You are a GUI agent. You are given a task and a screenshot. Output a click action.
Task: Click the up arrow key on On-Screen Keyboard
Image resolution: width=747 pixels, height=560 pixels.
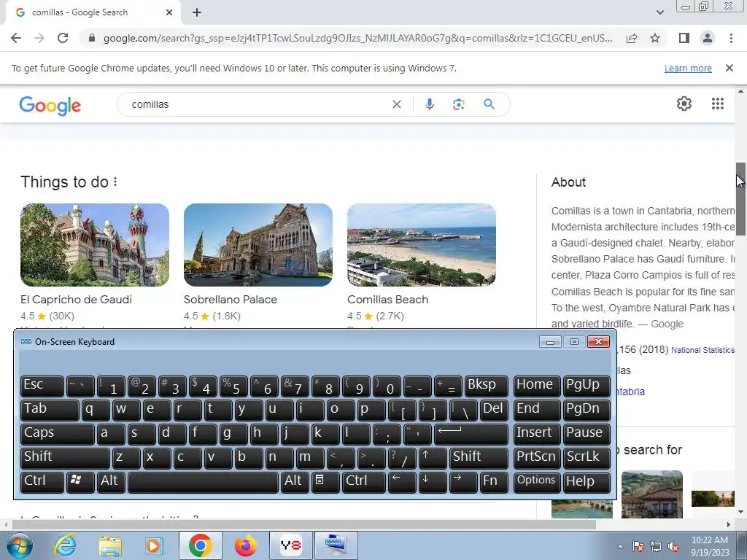pos(433,457)
